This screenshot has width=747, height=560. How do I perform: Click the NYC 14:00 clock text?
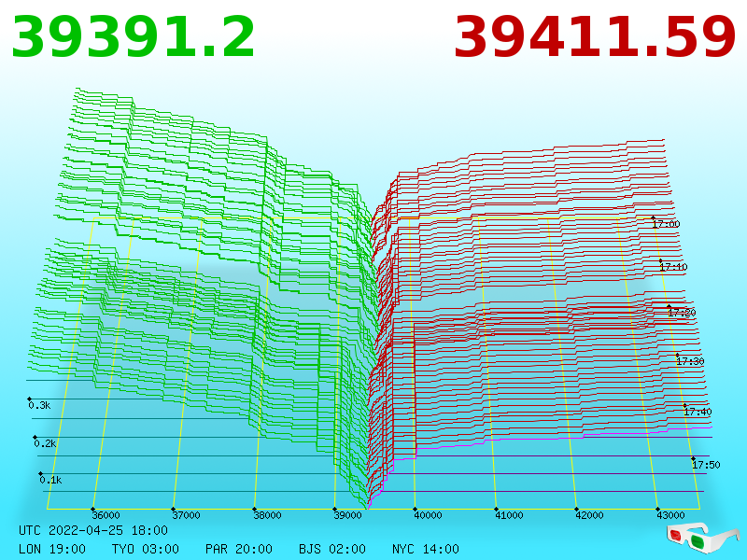click(426, 549)
